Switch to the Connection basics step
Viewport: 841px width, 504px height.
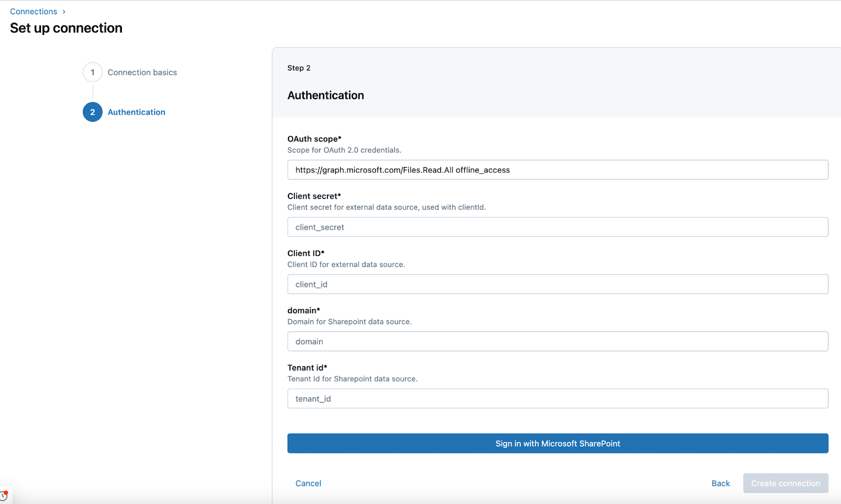[x=141, y=72]
